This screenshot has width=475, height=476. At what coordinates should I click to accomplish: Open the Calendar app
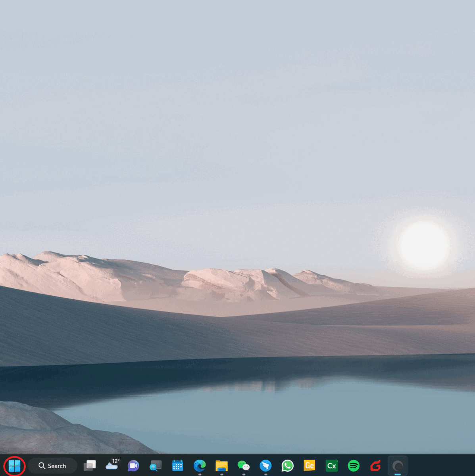pyautogui.click(x=177, y=466)
